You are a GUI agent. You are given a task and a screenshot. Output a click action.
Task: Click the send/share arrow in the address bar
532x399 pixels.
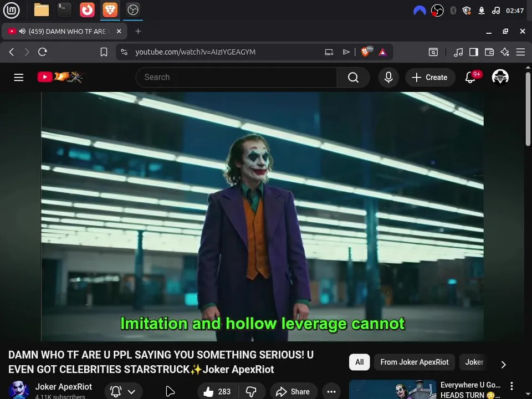click(x=346, y=52)
